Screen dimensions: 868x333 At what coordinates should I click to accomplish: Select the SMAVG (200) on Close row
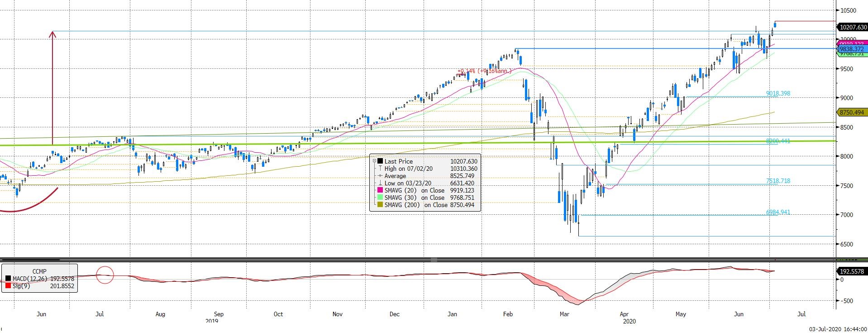pyautogui.click(x=425, y=205)
